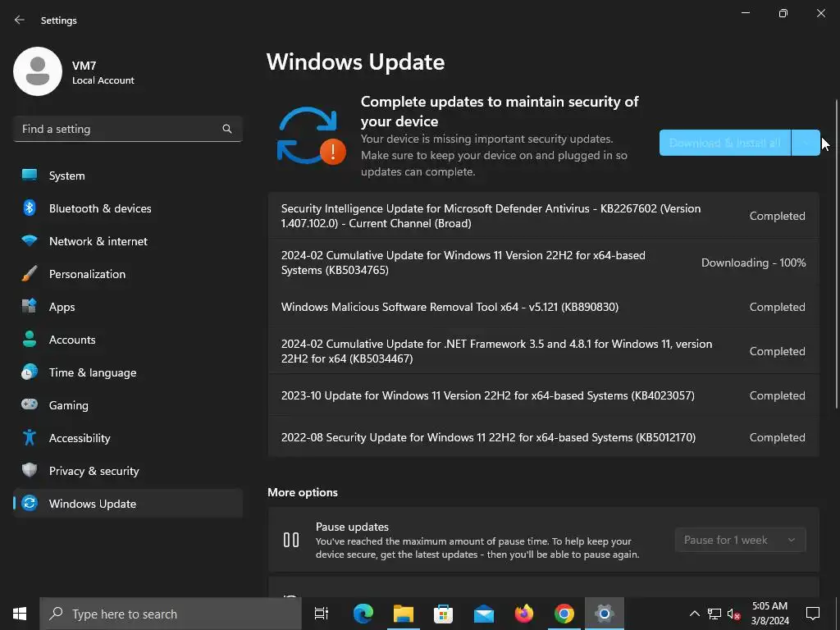The image size is (840, 630).
Task: Click the System monitor icon in sidebar
Action: (x=30, y=176)
